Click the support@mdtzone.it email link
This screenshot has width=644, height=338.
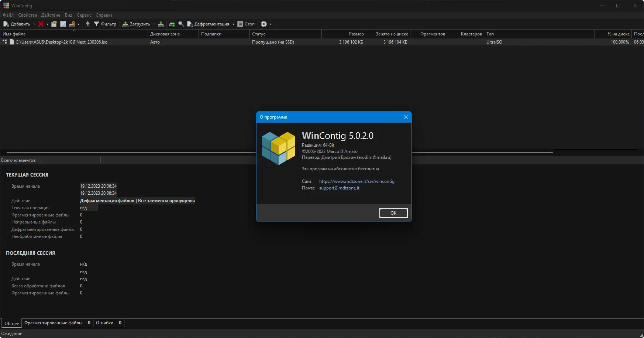(x=339, y=188)
